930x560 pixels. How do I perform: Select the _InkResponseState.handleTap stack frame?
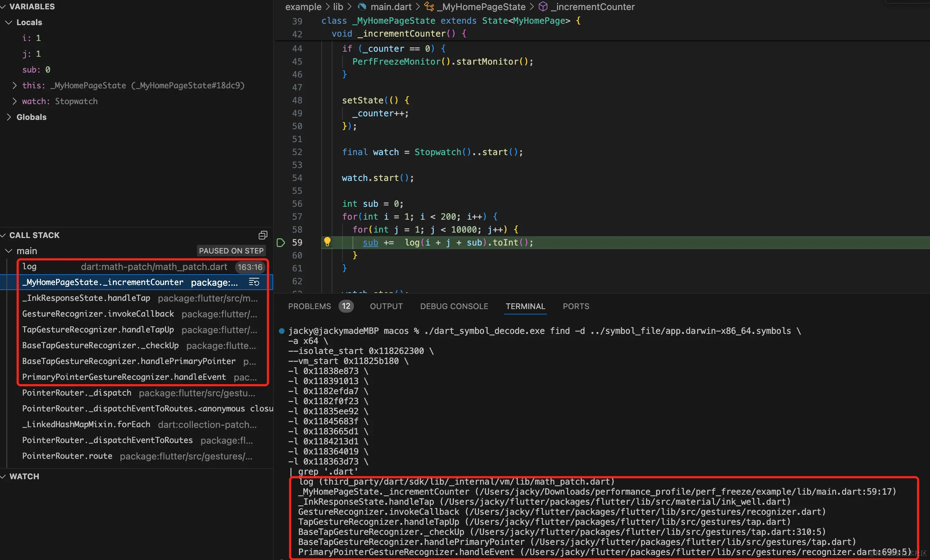click(x=86, y=298)
